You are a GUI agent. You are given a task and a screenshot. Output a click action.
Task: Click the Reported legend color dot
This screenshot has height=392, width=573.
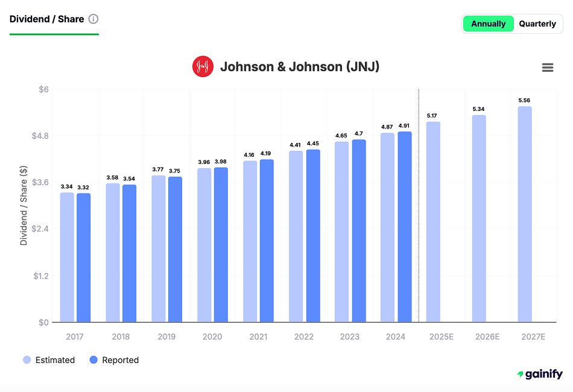93,360
